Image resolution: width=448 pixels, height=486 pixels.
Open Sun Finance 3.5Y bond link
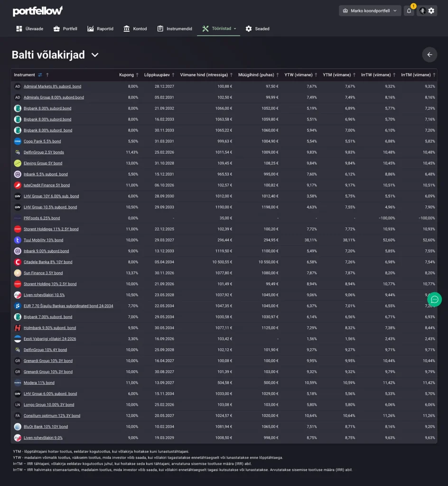43,273
